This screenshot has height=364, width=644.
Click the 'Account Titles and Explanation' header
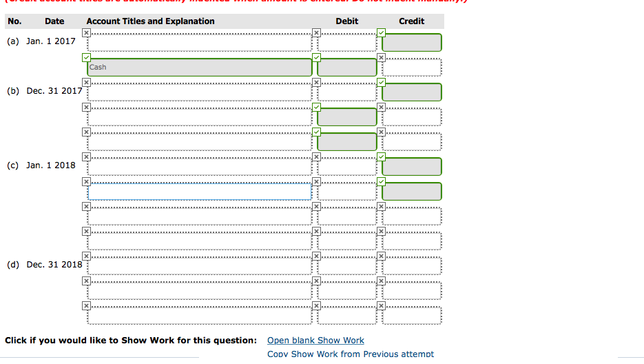[150, 21]
